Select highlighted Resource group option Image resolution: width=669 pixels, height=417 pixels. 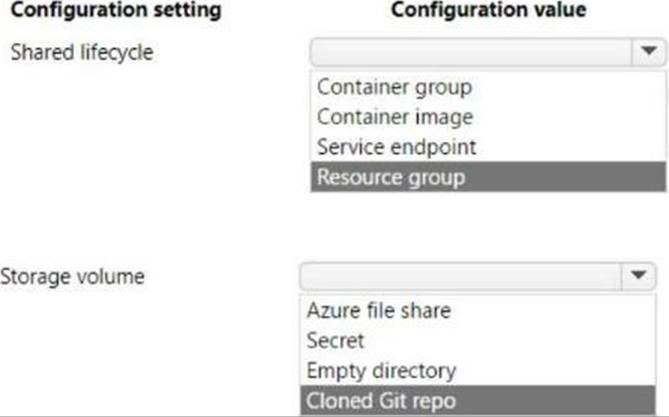(488, 177)
